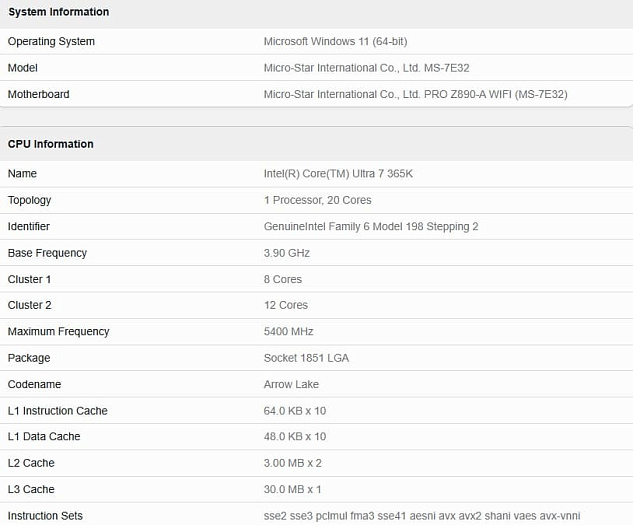Click the Cluster 2 label
The height and width of the screenshot is (525, 633).
(x=29, y=305)
